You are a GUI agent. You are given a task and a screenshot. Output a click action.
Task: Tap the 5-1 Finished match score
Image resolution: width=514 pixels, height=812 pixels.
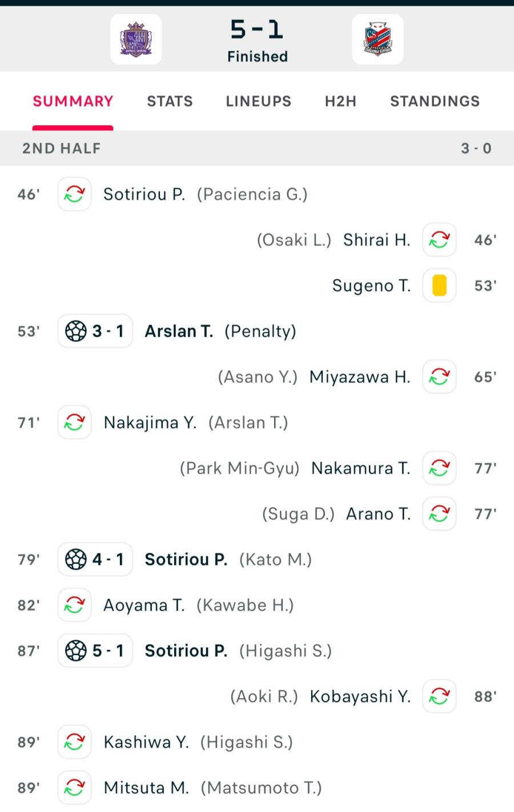(257, 41)
